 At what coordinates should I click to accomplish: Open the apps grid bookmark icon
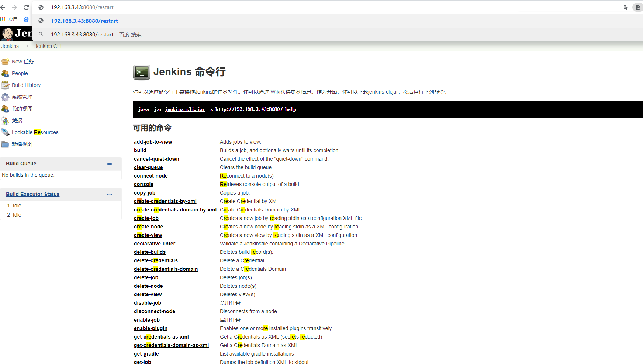[3, 19]
